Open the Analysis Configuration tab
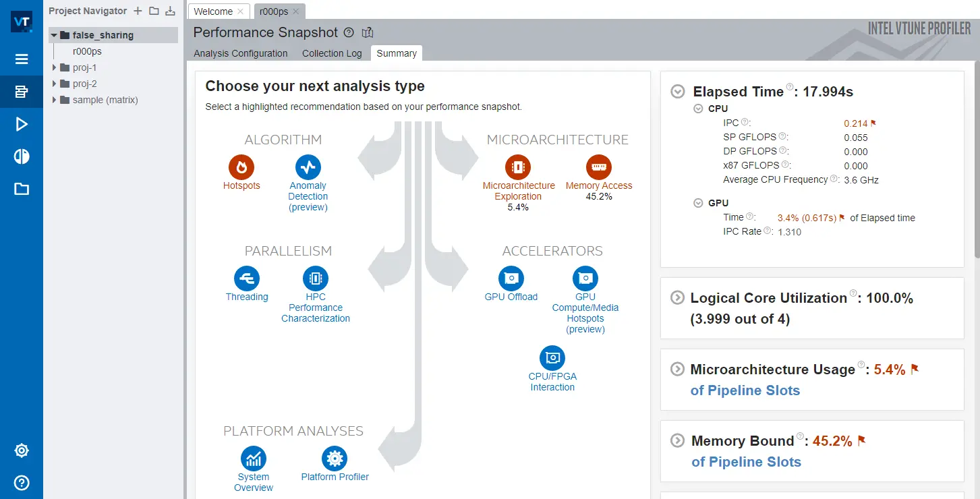This screenshot has height=499, width=980. point(241,53)
